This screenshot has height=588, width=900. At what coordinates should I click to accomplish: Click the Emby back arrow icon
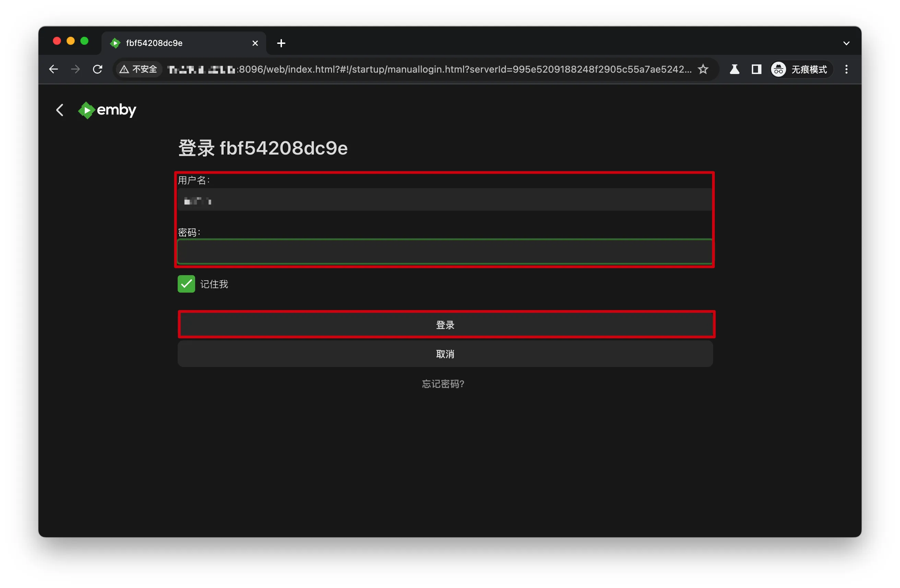60,110
